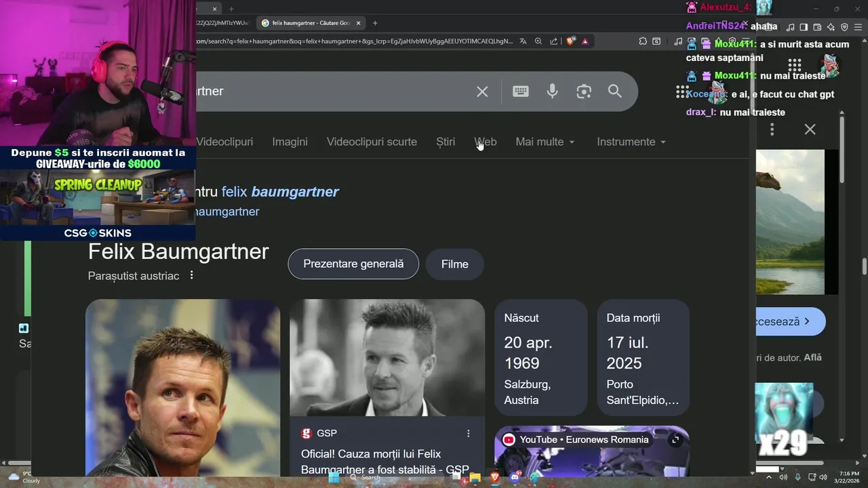Close the felix haumgartner browser tab
The image size is (868, 488).
[x=359, y=23]
